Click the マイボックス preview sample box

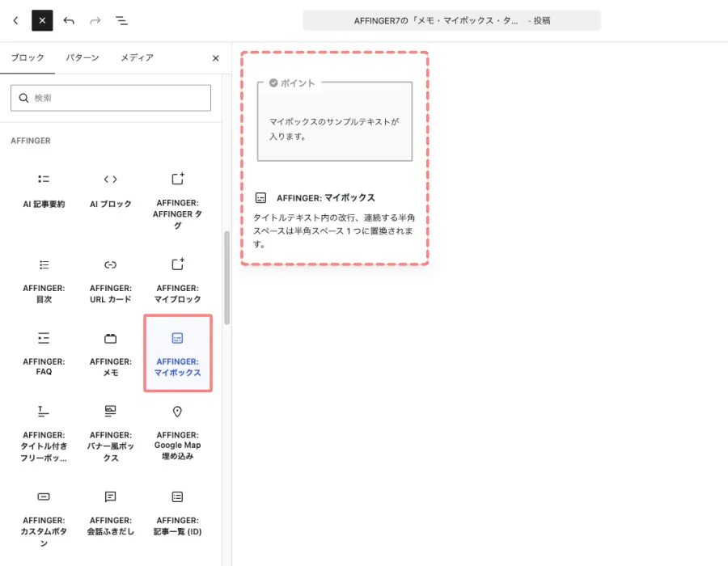[x=335, y=121]
